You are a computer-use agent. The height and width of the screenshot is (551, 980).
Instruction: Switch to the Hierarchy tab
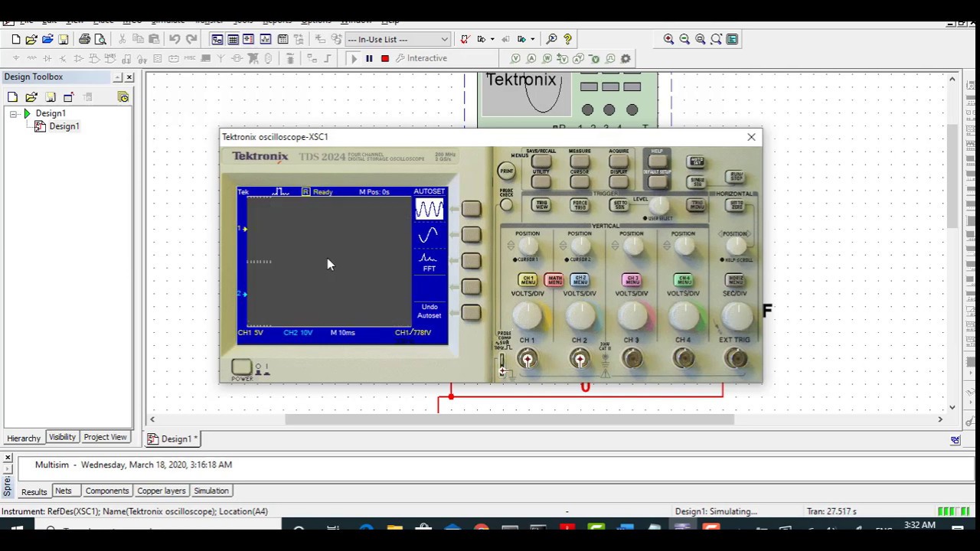coord(24,438)
